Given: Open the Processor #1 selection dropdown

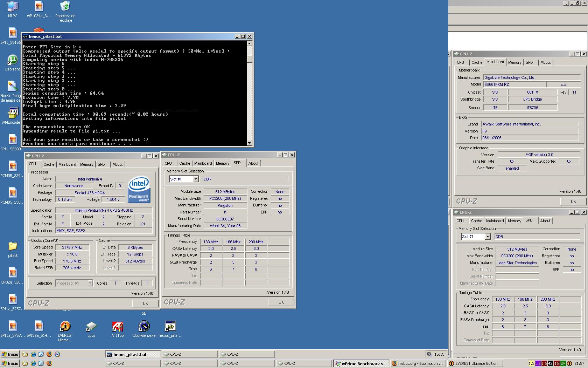Looking at the screenshot, I should click(x=90, y=283).
